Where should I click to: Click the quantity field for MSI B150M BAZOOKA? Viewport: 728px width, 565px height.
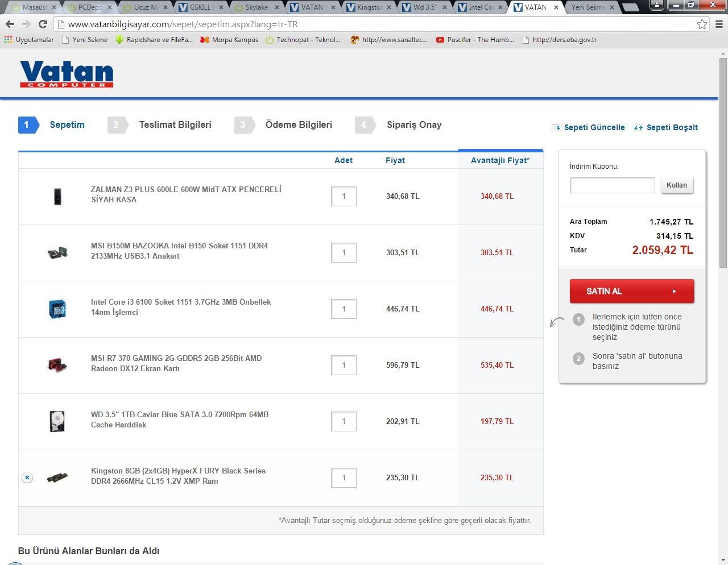coord(344,252)
